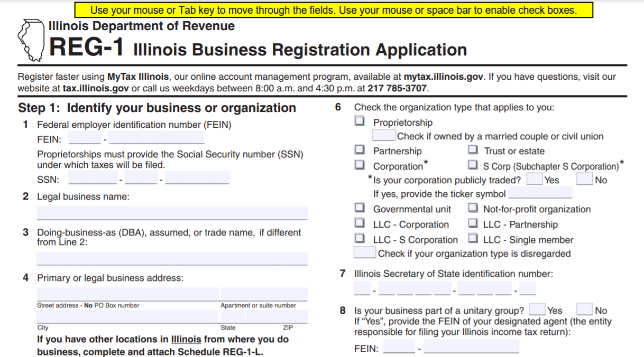Mark No for unitary group question
Image resolution: width=644 pixels, height=357 pixels.
[584, 309]
